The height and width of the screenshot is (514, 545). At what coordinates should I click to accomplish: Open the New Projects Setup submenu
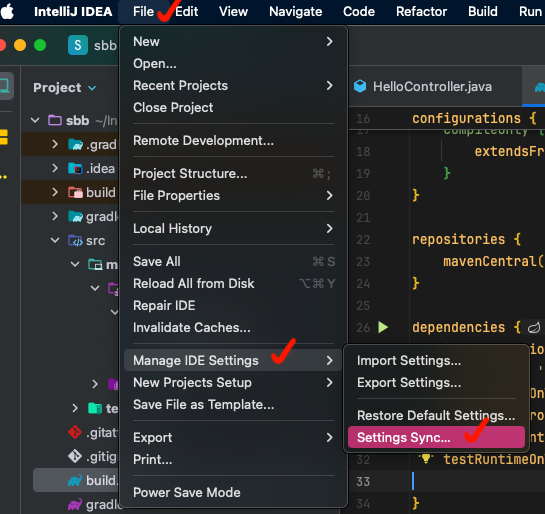point(233,383)
